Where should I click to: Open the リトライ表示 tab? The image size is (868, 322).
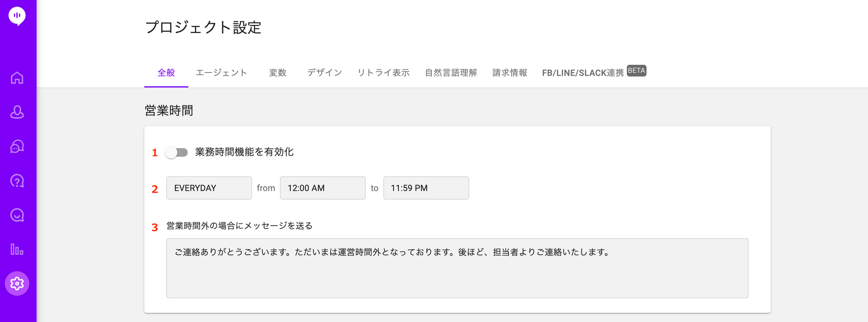click(x=384, y=73)
